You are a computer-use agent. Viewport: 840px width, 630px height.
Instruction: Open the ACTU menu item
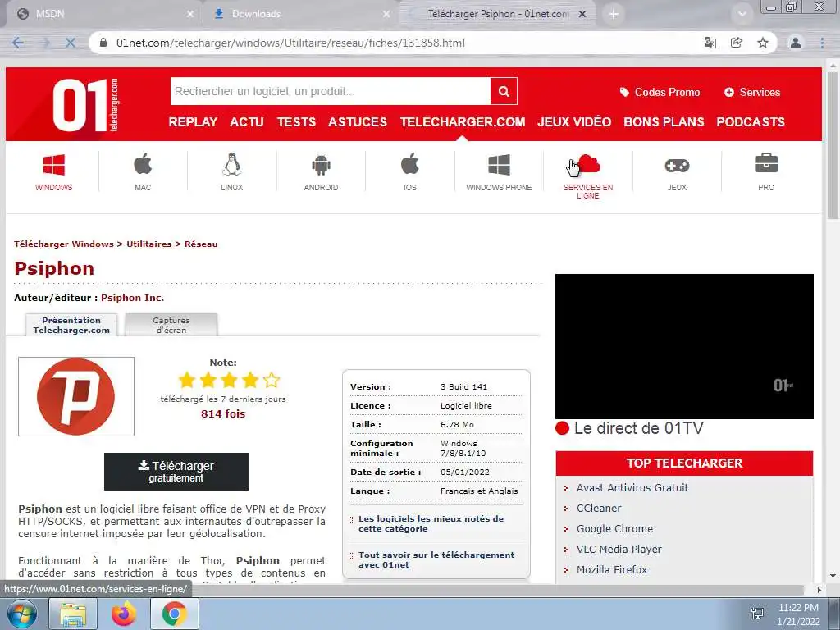coord(247,122)
